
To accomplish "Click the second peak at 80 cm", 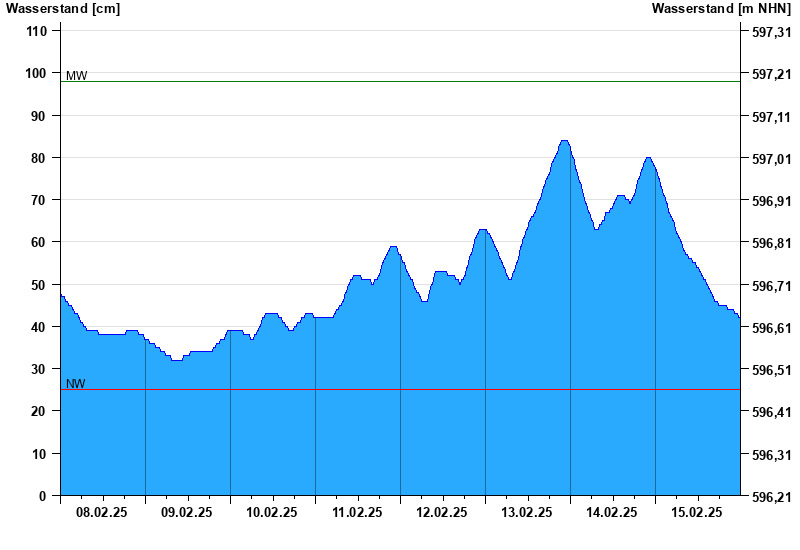I will (648, 158).
